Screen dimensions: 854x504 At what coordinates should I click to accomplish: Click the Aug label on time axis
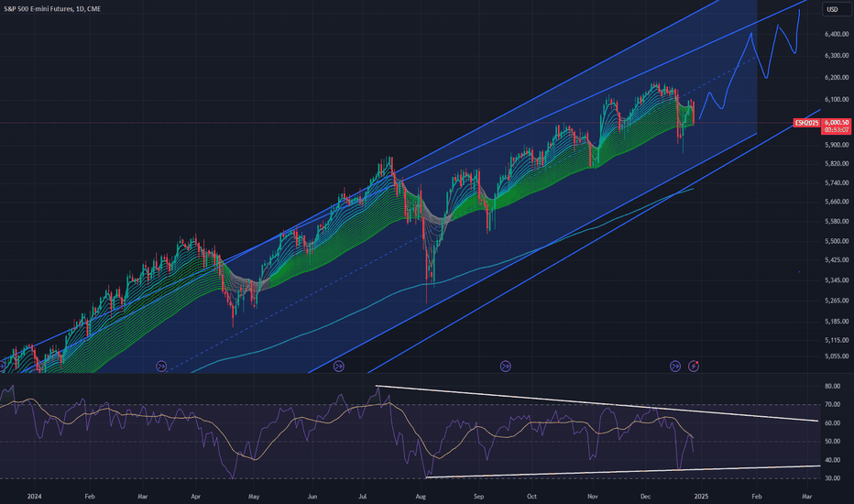(x=421, y=497)
